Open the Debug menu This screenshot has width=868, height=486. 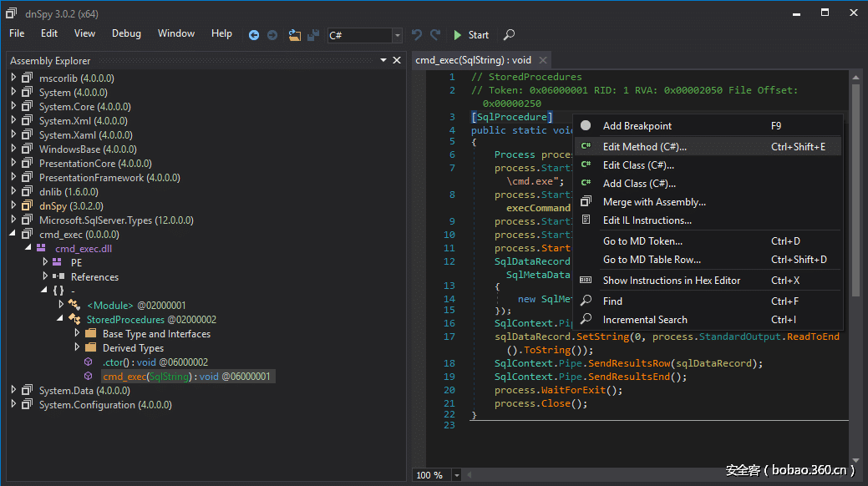pos(126,33)
